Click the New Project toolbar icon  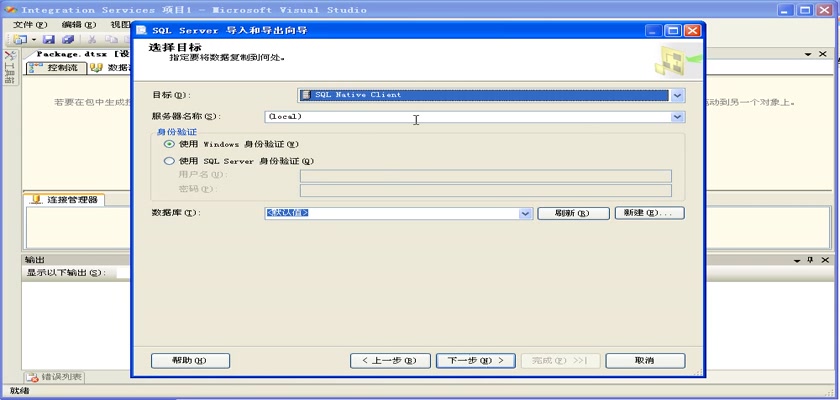click(x=20, y=40)
